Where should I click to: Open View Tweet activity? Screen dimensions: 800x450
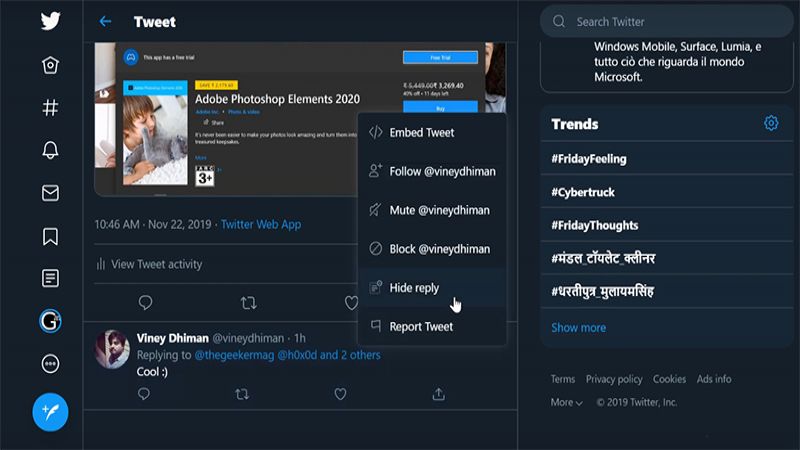coord(149,264)
